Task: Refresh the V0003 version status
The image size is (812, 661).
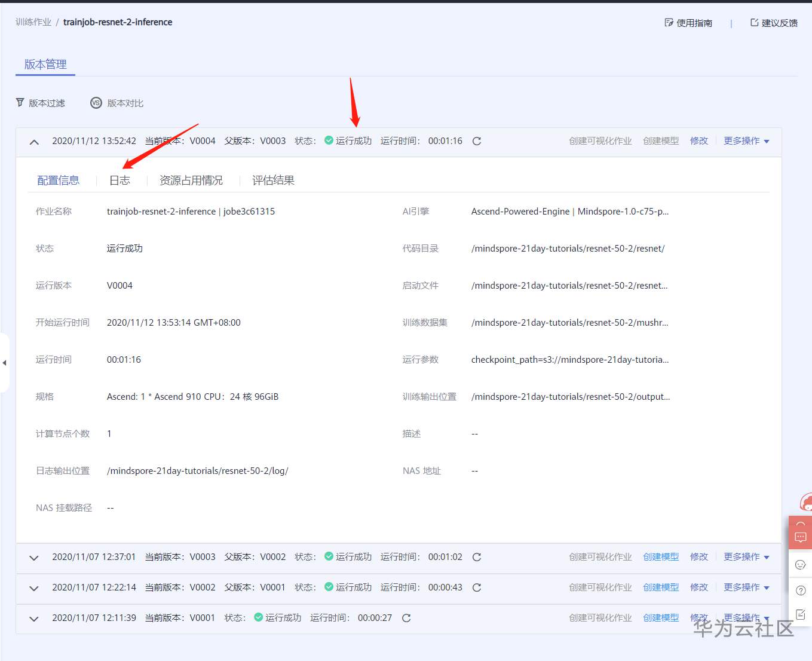Action: tap(477, 557)
